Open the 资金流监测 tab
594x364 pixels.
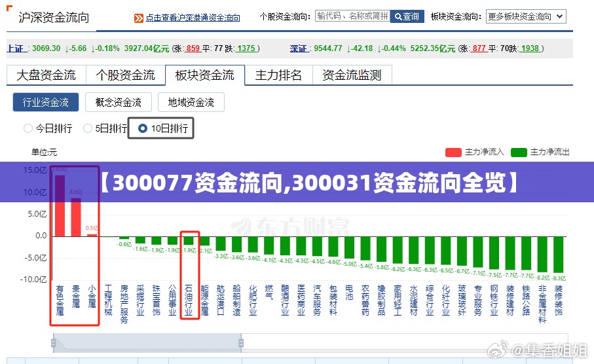[x=352, y=75]
